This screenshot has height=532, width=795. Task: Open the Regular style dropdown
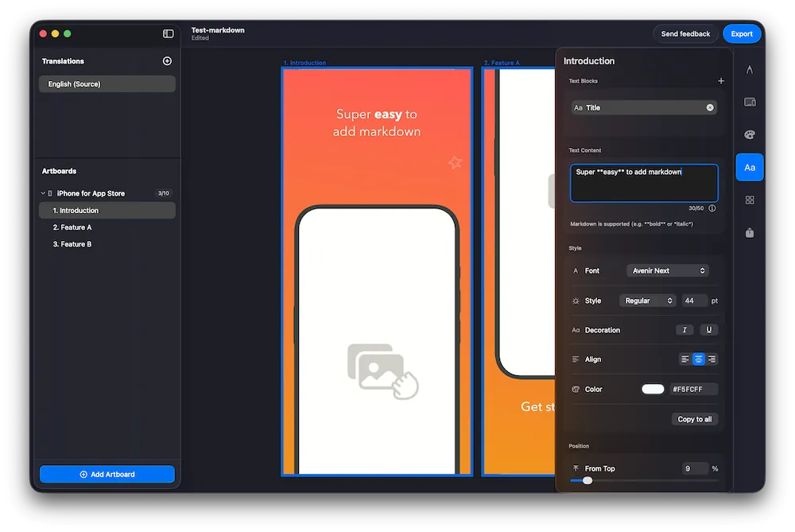647,301
